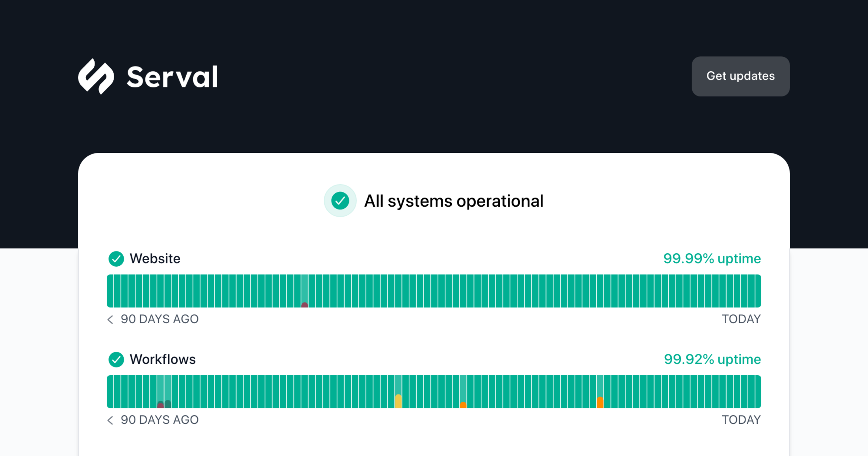868x456 pixels.
Task: Go back with Website's left chevron
Action: click(110, 319)
